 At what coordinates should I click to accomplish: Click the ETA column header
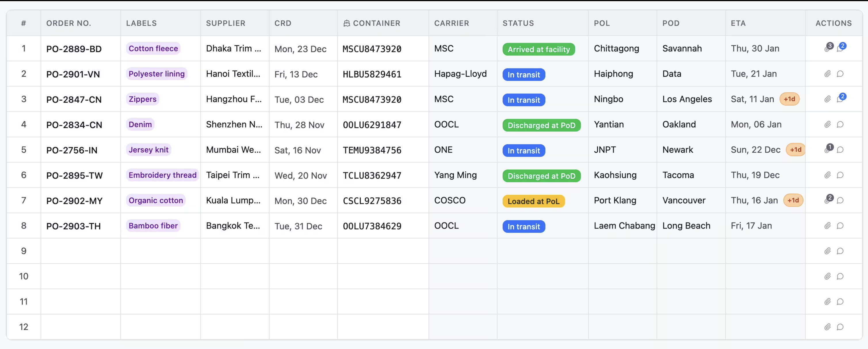[x=738, y=23]
